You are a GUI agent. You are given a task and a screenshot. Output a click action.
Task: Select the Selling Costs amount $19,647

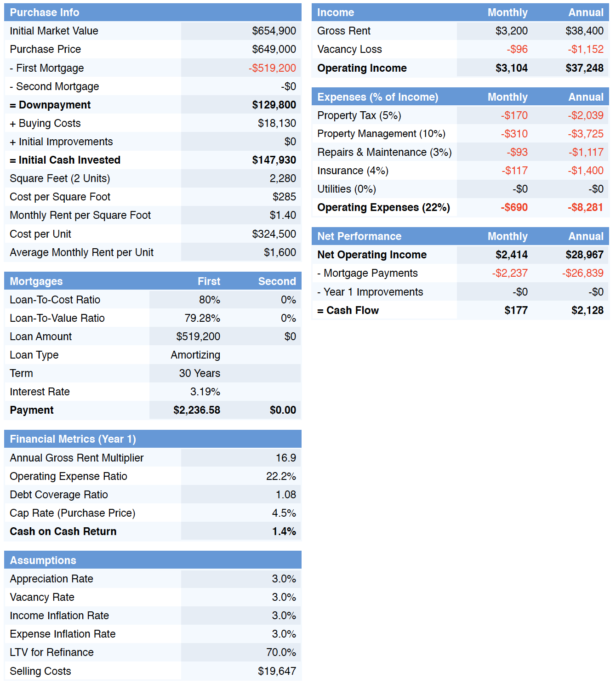click(277, 671)
